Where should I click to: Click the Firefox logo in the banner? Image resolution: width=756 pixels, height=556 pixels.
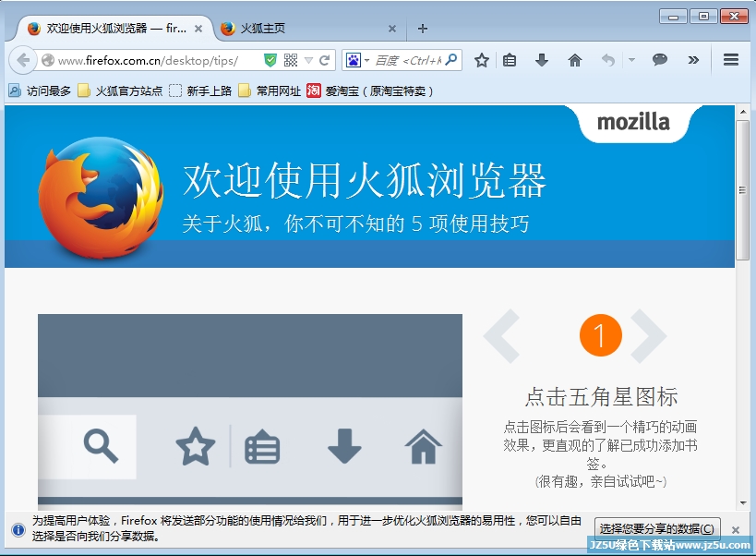click(x=101, y=197)
